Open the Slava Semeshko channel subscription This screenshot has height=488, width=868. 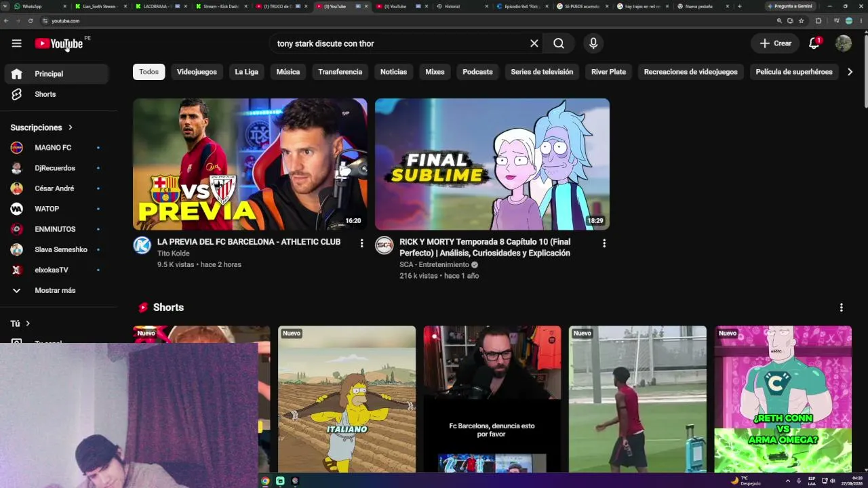click(x=56, y=249)
